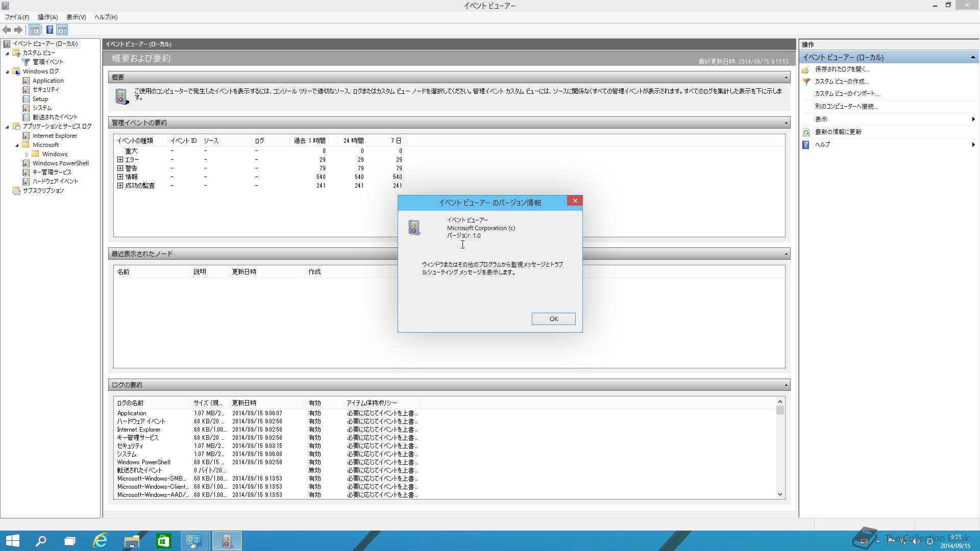980x551 pixels.
Task: Switch to Control Panel taskbar button
Action: [x=194, y=541]
